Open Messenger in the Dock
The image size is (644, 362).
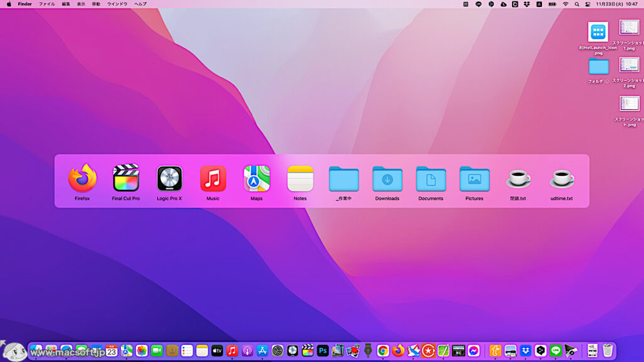pos(474,351)
